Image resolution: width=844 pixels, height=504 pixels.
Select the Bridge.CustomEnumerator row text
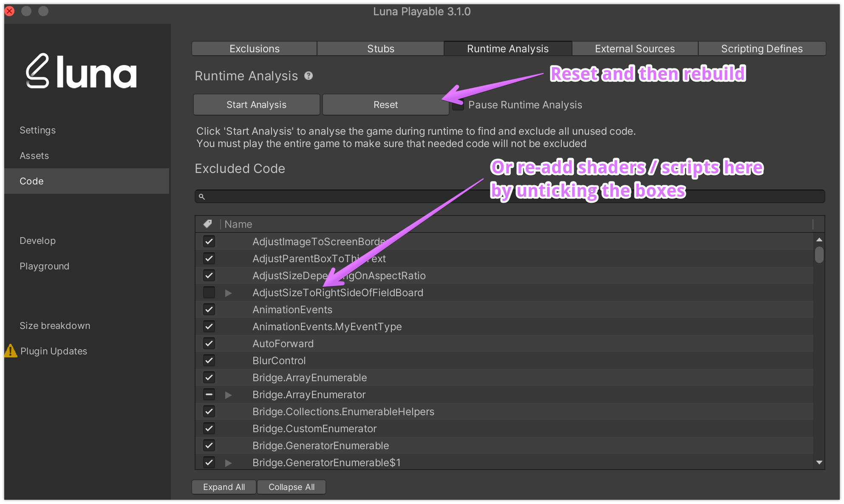pos(314,428)
